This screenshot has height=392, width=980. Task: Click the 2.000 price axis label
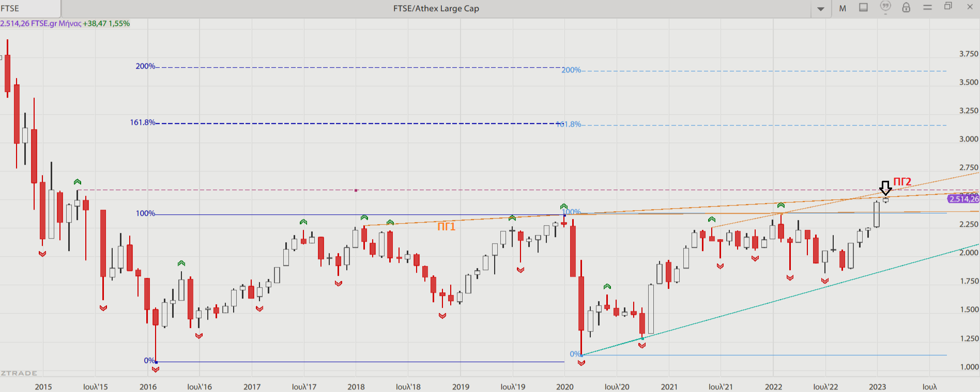[969, 253]
